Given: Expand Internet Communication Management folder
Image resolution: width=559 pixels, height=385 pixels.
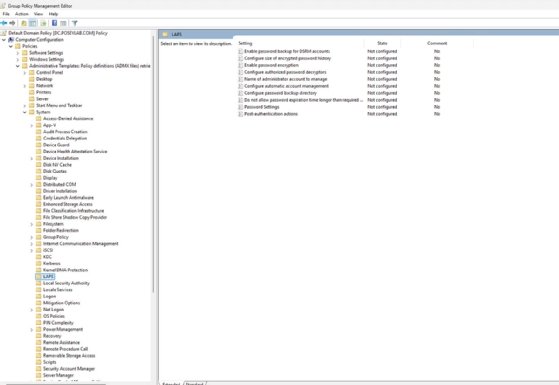Looking at the screenshot, I should [32, 243].
